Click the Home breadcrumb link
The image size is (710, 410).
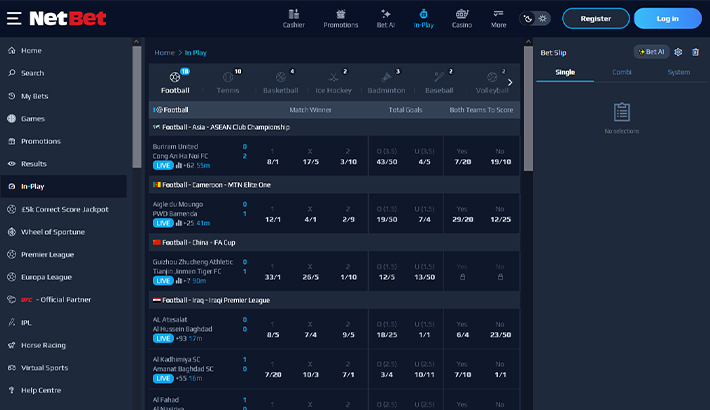[164, 53]
